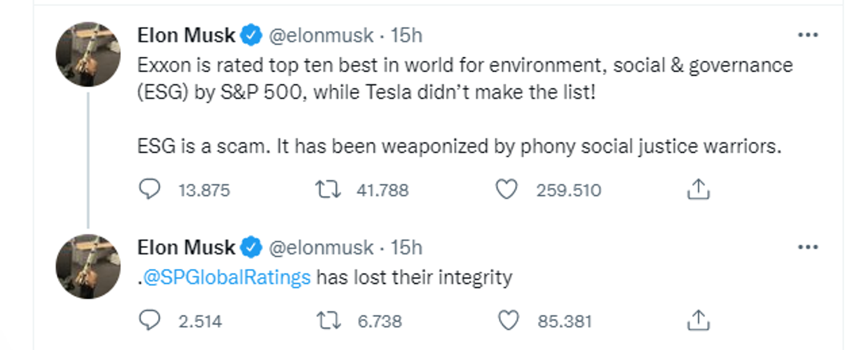Viewport: 868px width, 350px height.
Task: Open @elonmusk handle on first tweet
Action: tap(320, 36)
